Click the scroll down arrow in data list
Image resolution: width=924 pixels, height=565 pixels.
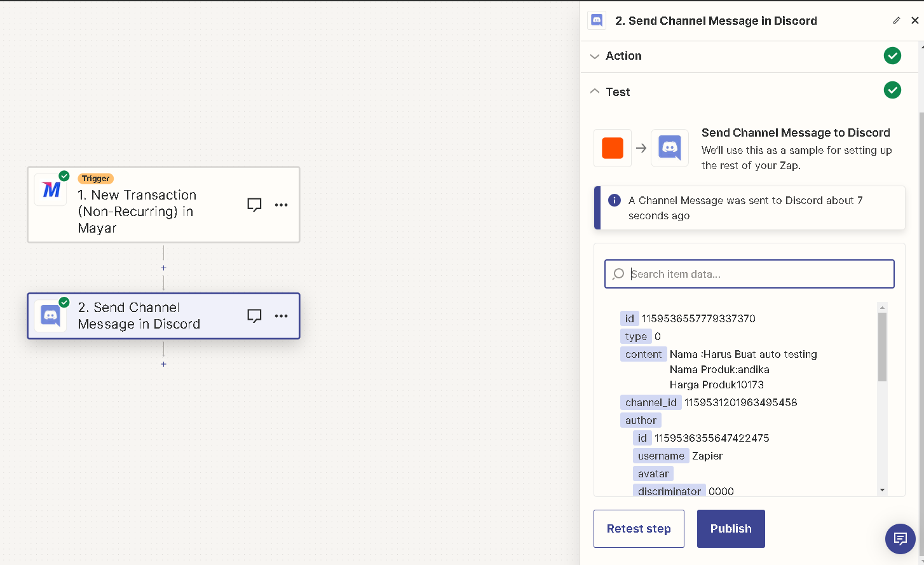click(x=882, y=490)
